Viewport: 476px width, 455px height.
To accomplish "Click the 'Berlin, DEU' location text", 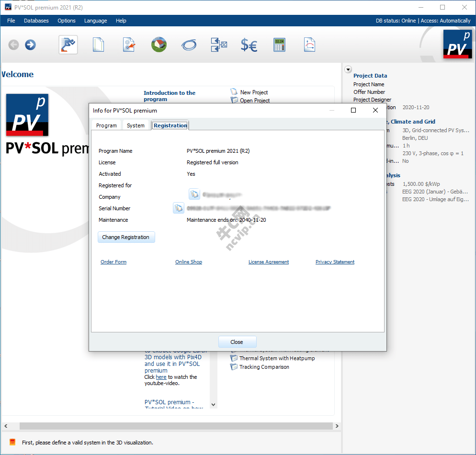I will 415,138.
